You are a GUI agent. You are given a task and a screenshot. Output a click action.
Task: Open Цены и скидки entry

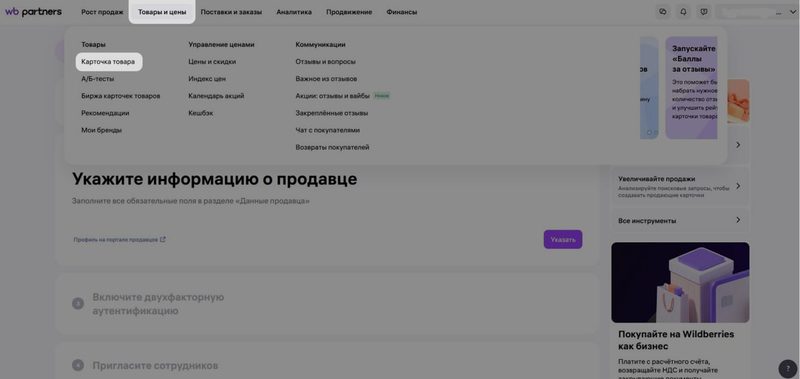coord(212,62)
